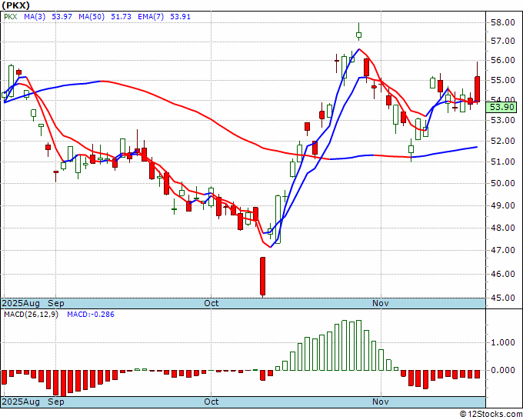The height and width of the screenshot is (420, 523).
Task: Click the 0.000 MACD axis label
Action: click(x=503, y=370)
